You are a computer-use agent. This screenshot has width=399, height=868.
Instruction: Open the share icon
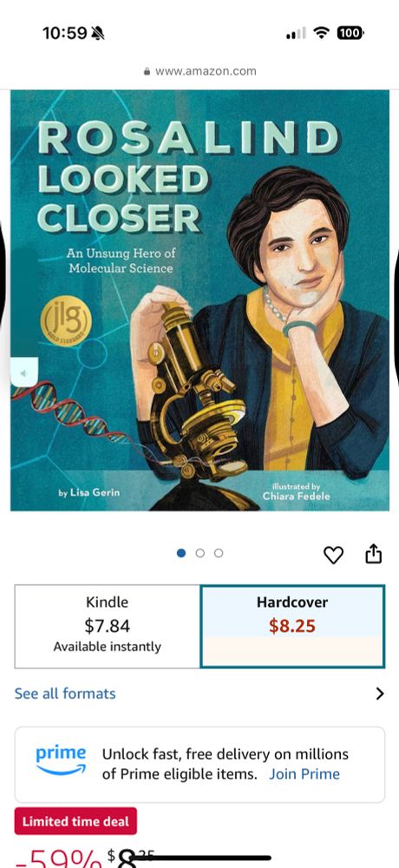(374, 554)
